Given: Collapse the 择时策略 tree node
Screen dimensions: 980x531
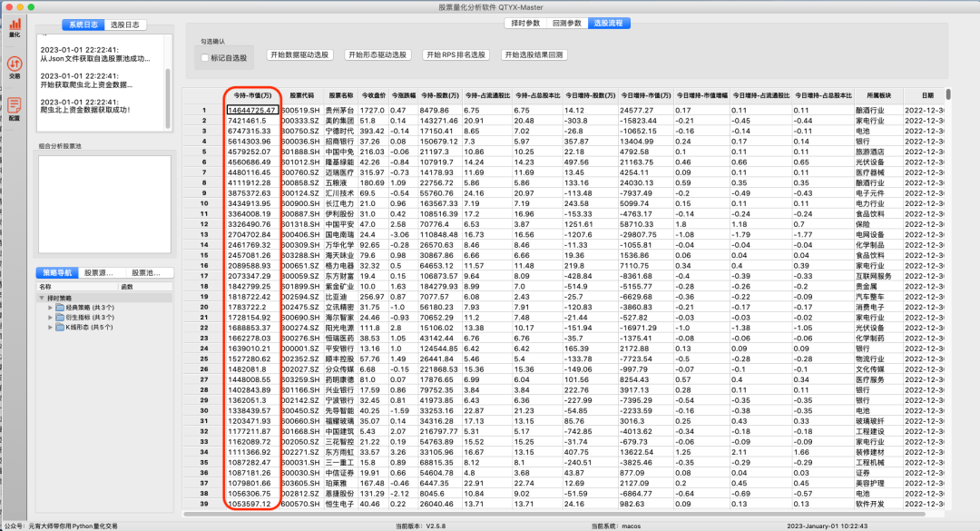Looking at the screenshot, I should click(42, 299).
